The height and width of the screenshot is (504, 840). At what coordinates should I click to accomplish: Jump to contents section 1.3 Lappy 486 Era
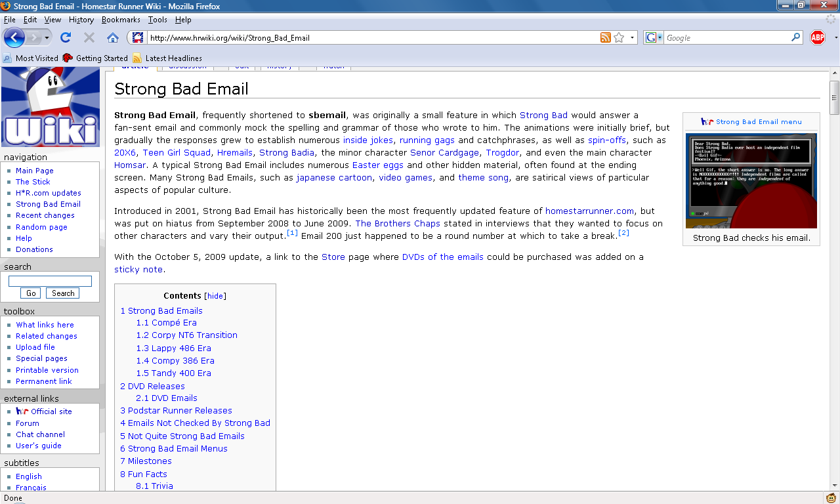click(174, 348)
